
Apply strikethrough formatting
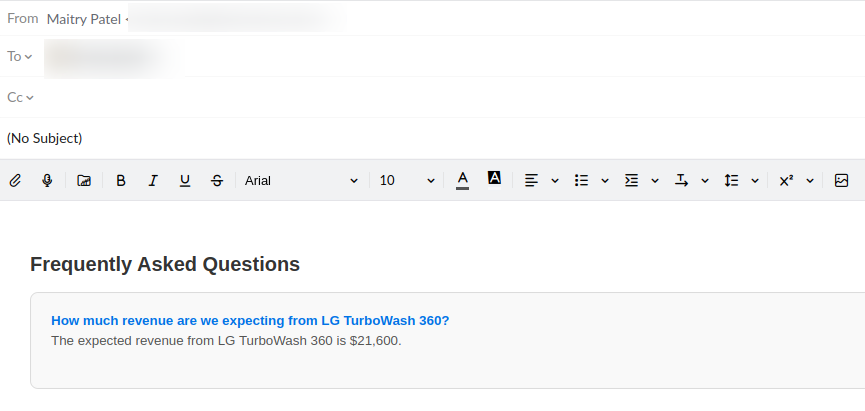point(217,181)
